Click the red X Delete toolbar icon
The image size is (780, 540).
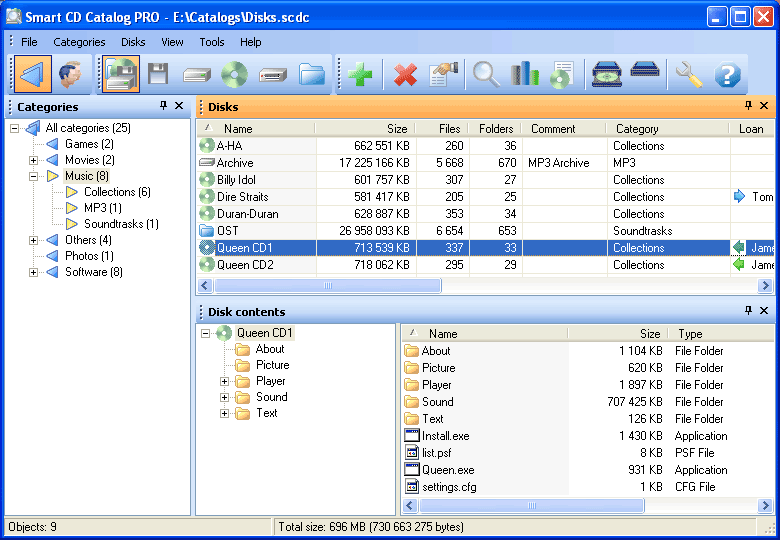click(405, 75)
